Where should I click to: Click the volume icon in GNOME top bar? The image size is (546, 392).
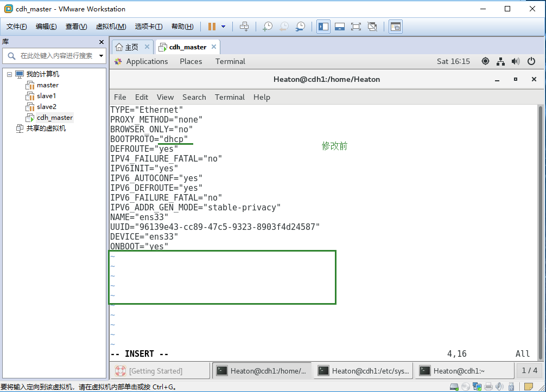coord(516,62)
